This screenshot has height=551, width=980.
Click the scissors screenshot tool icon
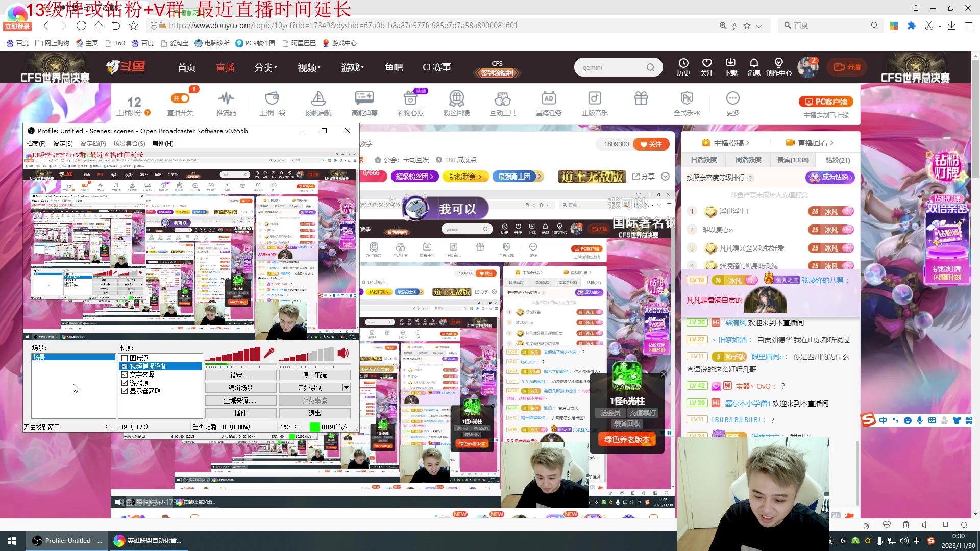(929, 26)
